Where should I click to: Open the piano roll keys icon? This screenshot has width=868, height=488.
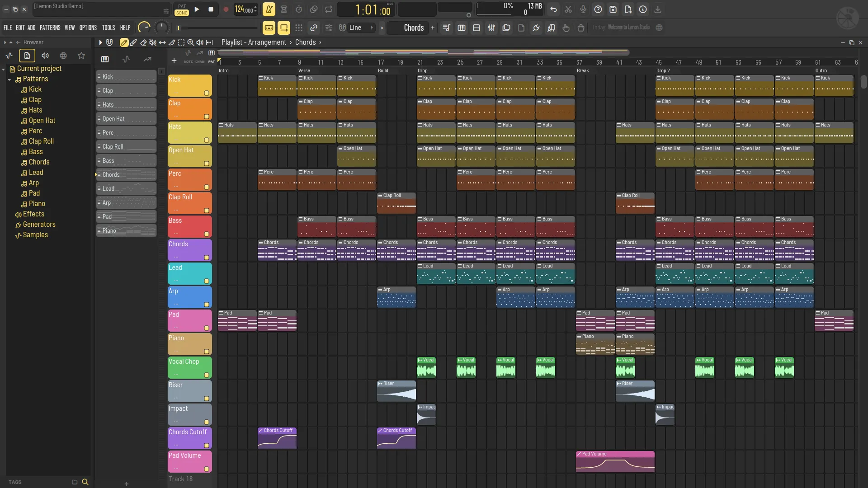pos(462,28)
